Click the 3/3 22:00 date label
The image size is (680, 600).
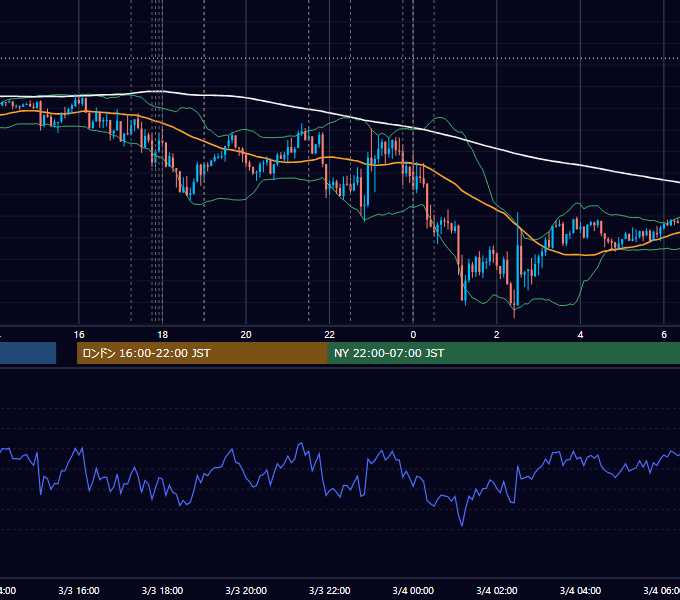[x=330, y=590]
